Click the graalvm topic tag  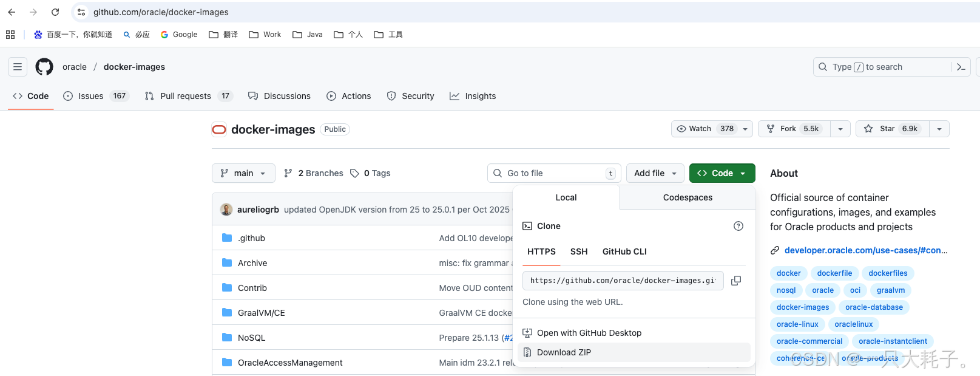pos(891,290)
